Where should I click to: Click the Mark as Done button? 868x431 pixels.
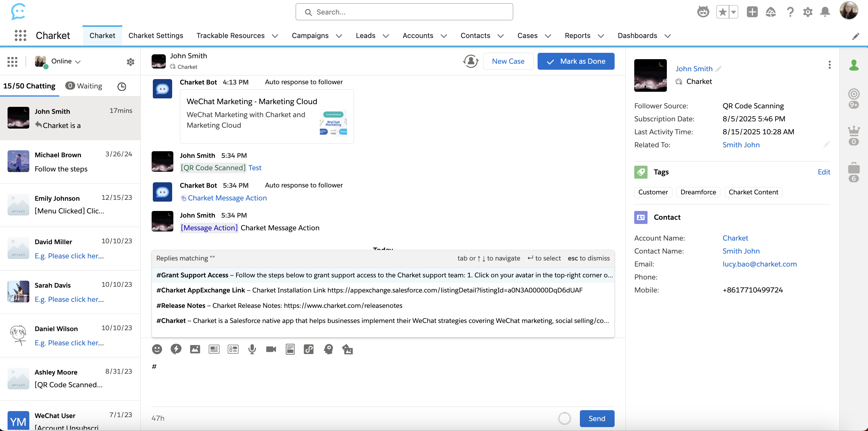[x=576, y=61]
